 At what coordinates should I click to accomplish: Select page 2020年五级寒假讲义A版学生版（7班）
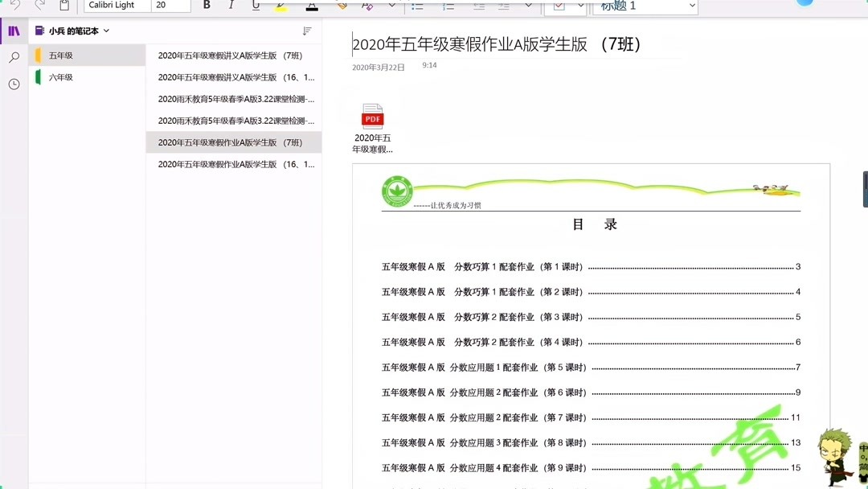(234, 55)
